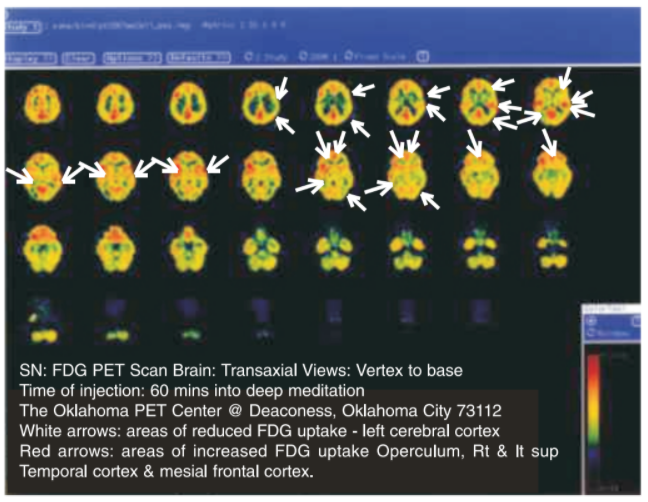The image size is (648, 502).
Task: Select the first vertex brain slice thumbnail
Action: (x=43, y=104)
